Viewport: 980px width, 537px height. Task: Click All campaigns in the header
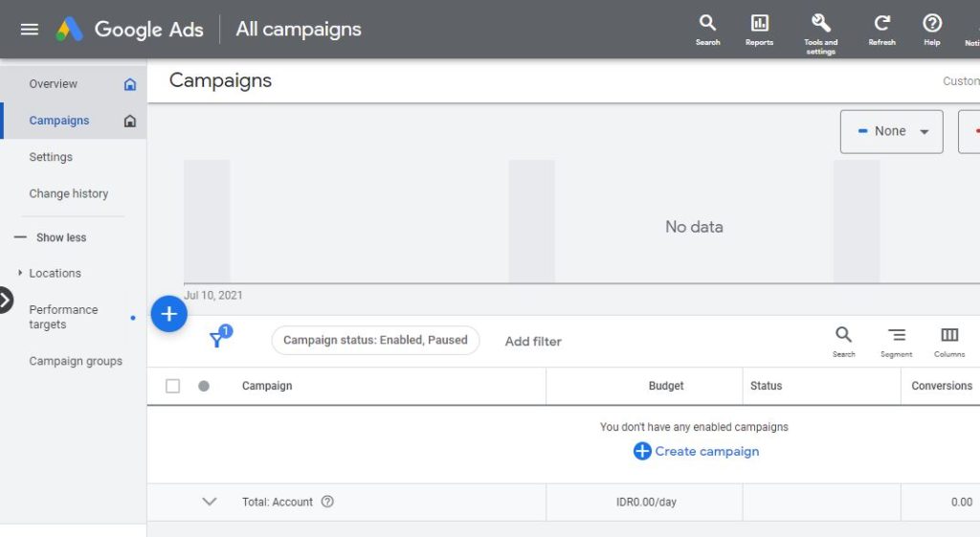coord(299,29)
